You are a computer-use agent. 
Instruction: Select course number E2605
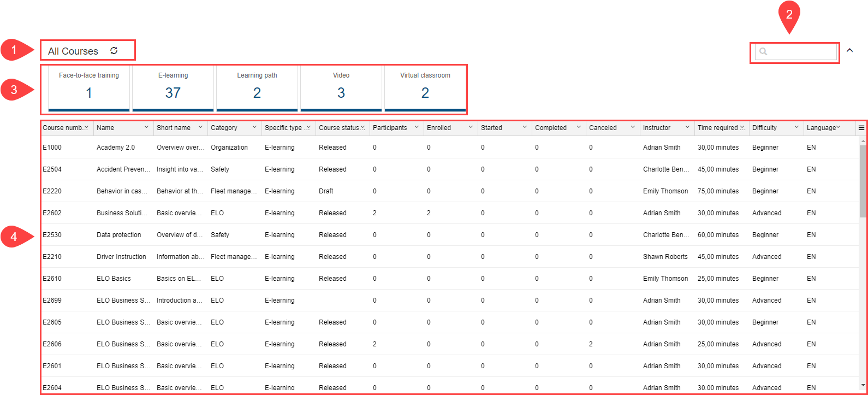(52, 322)
